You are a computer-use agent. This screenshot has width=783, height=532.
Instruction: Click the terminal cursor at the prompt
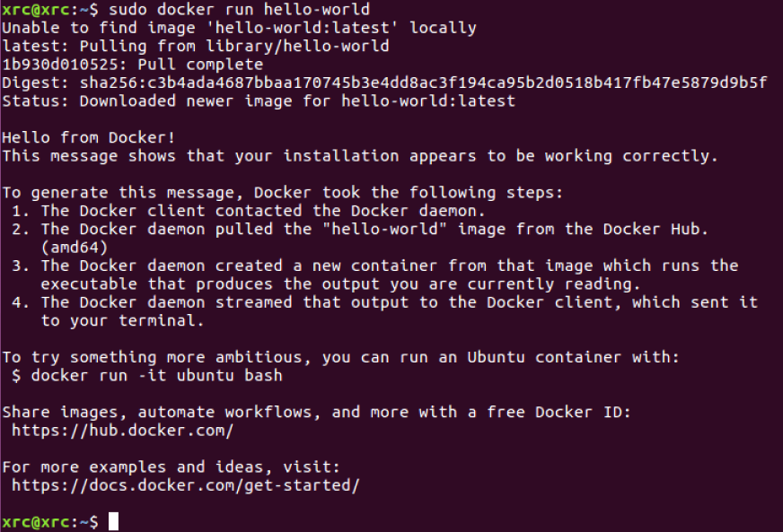(x=113, y=521)
